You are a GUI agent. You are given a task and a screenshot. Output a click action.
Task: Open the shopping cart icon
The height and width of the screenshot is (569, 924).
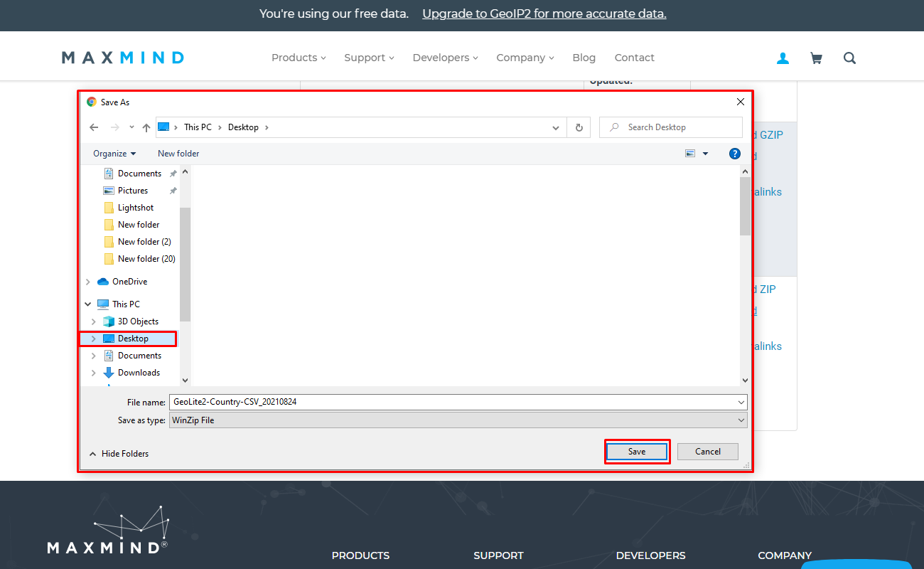[x=816, y=58]
